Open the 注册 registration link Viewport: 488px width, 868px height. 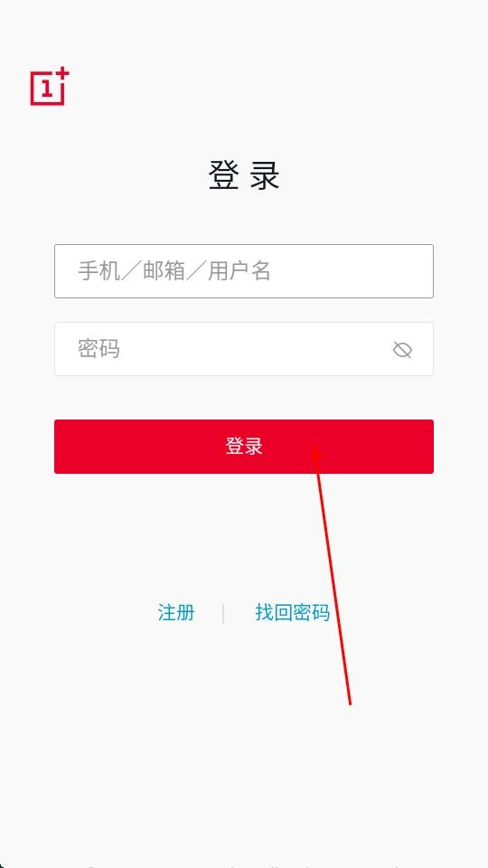176,613
